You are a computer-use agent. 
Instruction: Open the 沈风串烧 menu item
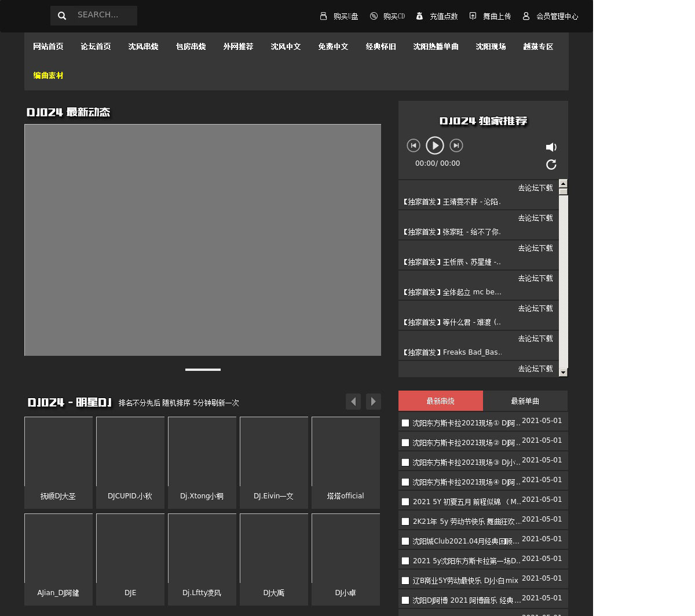click(143, 46)
